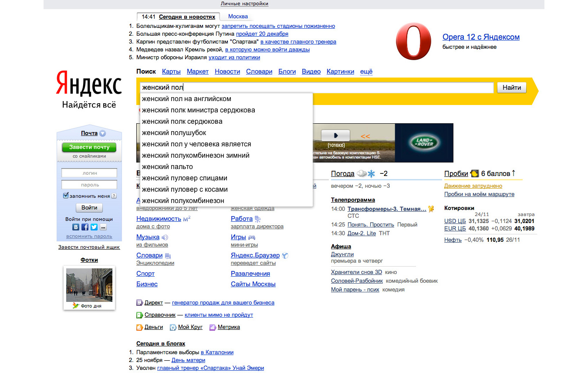
Task: Sign in with the Twitter icon
Action: (x=94, y=227)
